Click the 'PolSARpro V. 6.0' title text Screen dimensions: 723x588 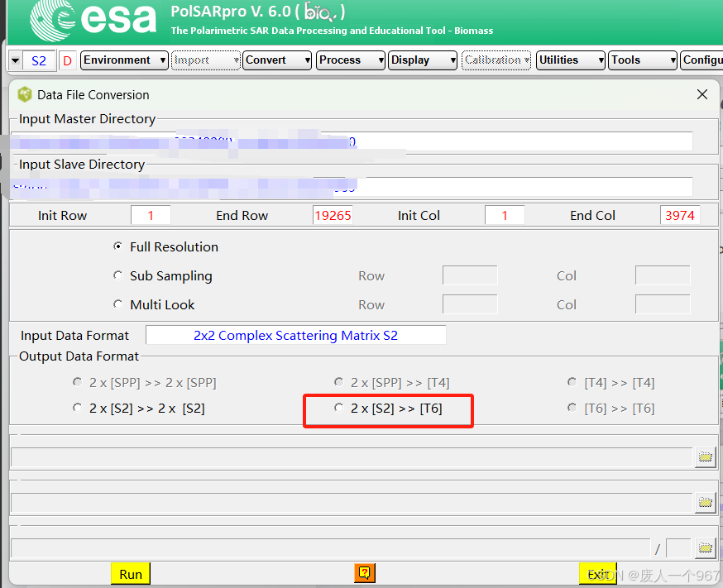231,12
